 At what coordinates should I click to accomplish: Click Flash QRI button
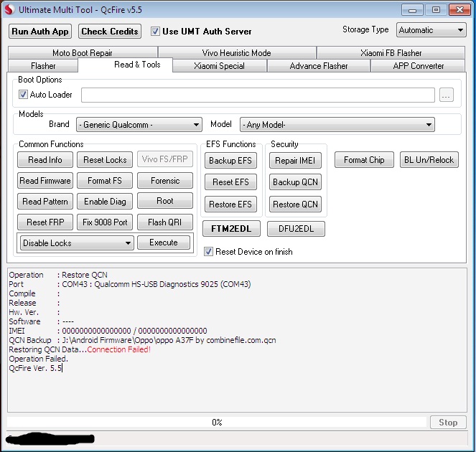pyautogui.click(x=165, y=222)
